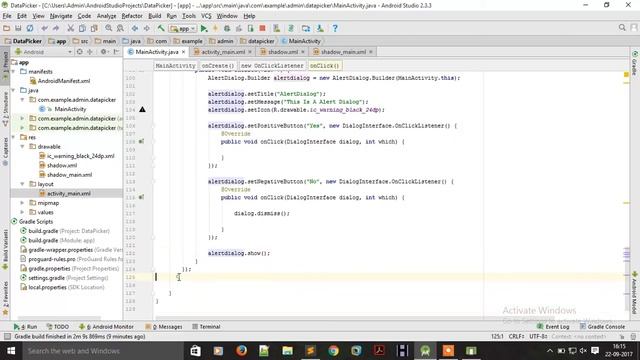Click the Redo arrow icon

pyautogui.click(x=56, y=28)
